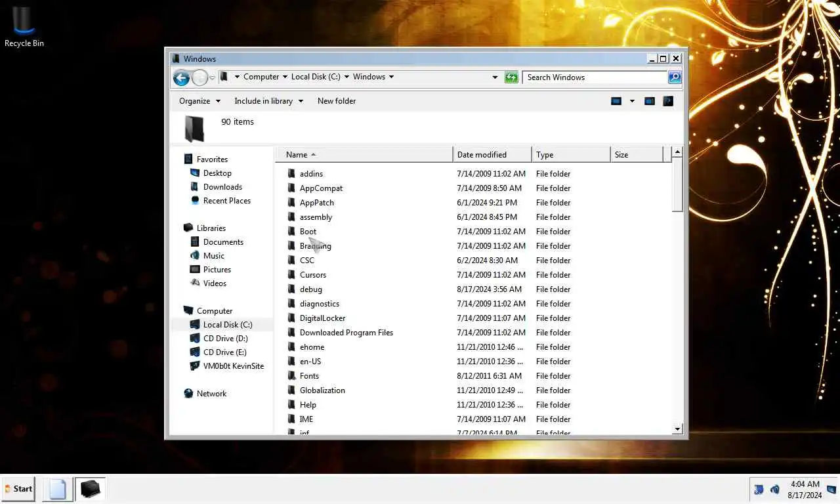Viewport: 840px width, 504px height.
Task: Refresh the Windows folder view
Action: [511, 77]
